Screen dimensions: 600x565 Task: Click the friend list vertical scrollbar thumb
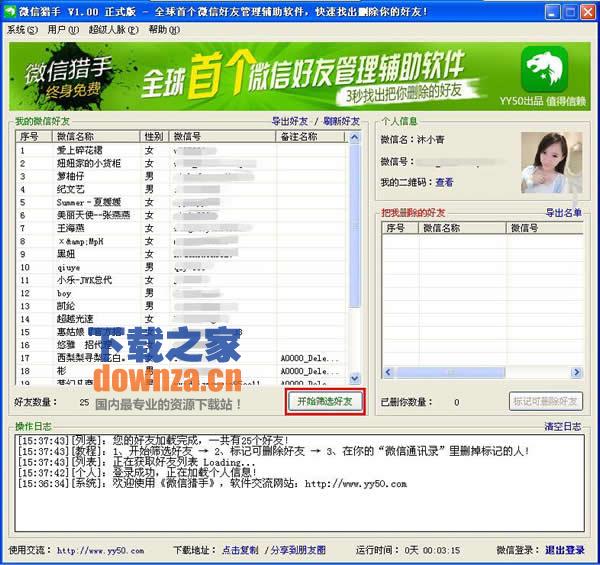[355, 226]
